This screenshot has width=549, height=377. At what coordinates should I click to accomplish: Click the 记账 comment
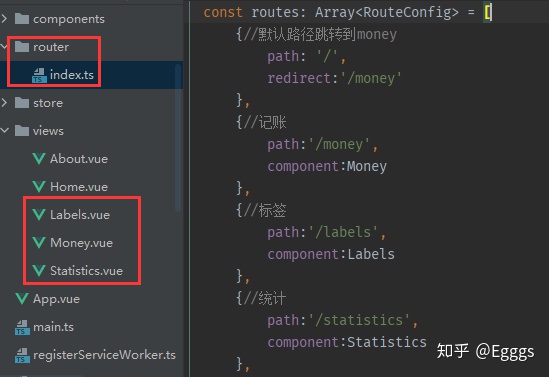coord(265,122)
